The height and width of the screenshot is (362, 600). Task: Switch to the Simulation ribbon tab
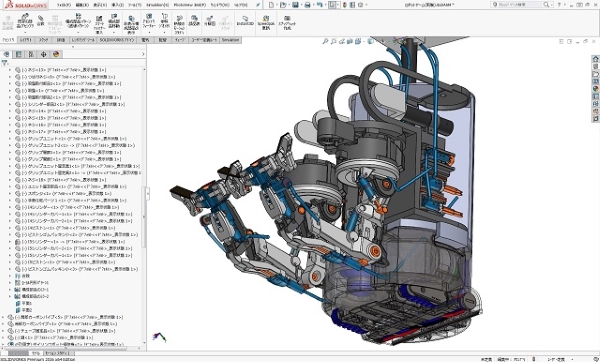click(230, 40)
